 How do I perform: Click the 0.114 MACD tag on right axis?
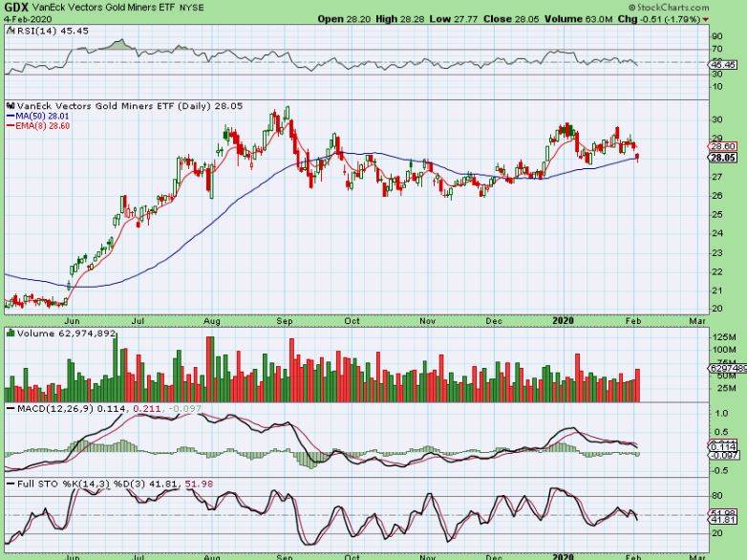(x=723, y=447)
